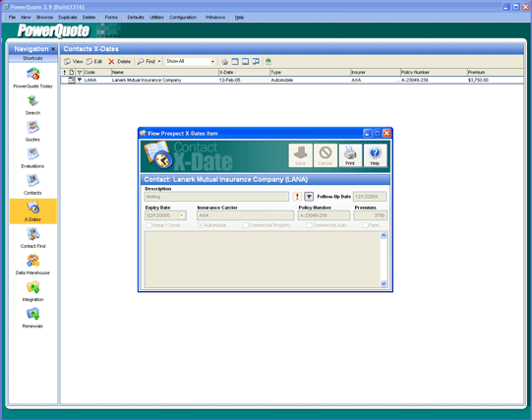Viewport: 532px width, 420px height.
Task: Open the Defaults menu
Action: (x=136, y=18)
